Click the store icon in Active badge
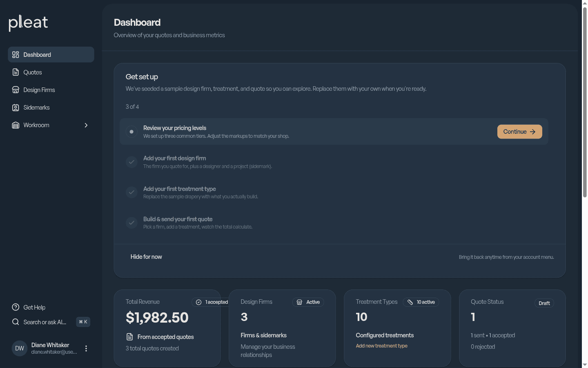 pyautogui.click(x=299, y=302)
